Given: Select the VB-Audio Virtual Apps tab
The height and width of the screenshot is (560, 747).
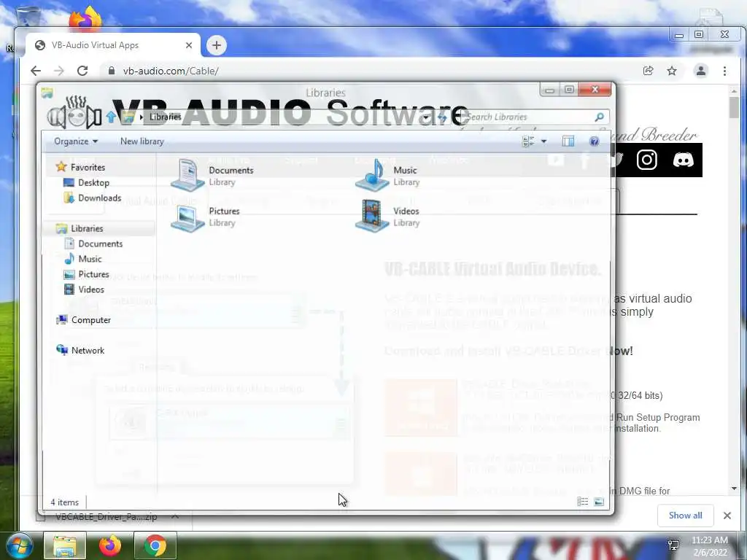Looking at the screenshot, I should coord(113,45).
